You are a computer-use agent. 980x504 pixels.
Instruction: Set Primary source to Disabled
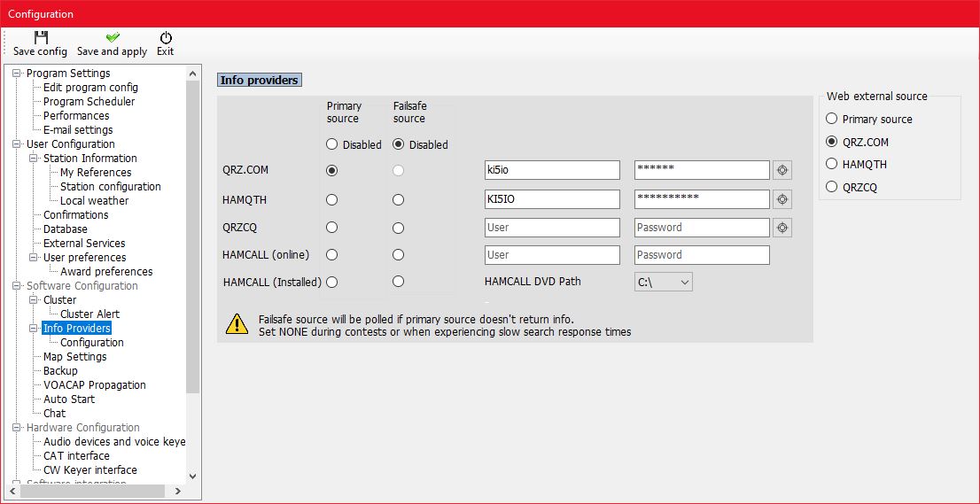pos(332,144)
